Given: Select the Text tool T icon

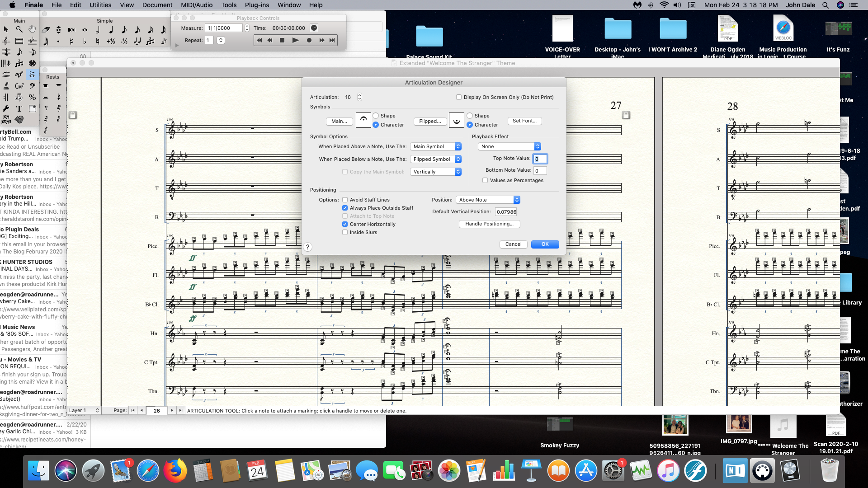Looking at the screenshot, I should 19,108.
